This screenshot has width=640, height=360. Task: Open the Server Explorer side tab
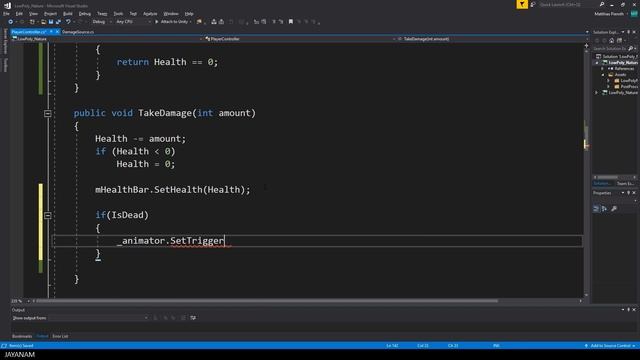[5, 41]
